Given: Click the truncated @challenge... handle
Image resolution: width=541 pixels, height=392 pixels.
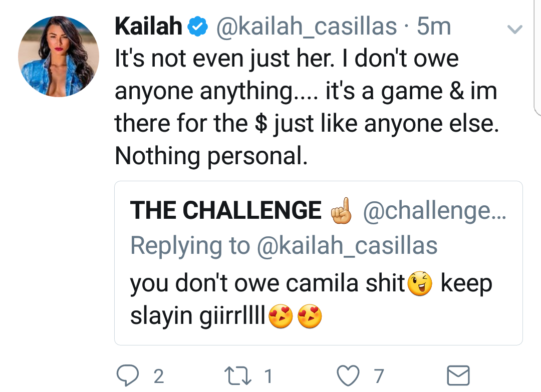Looking at the screenshot, I should 434,211.
